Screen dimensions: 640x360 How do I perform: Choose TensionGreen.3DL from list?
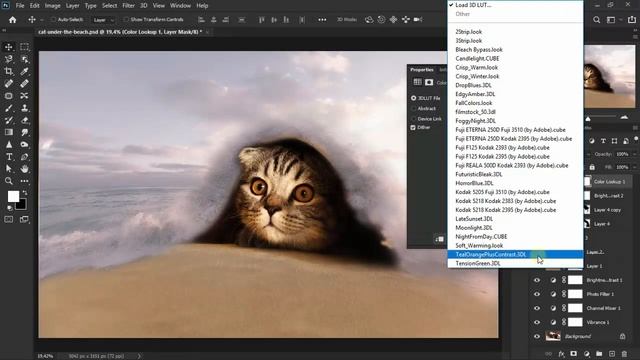(516, 263)
